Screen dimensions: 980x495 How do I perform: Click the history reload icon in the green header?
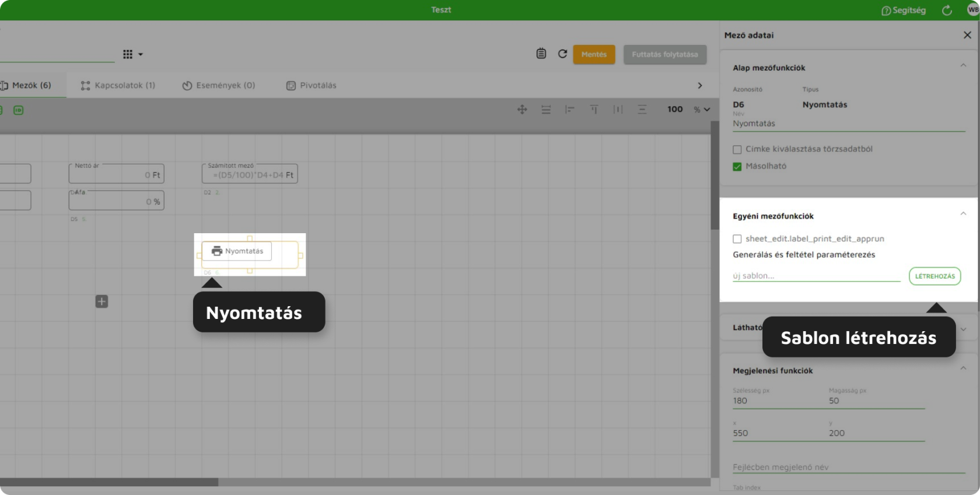pos(947,10)
